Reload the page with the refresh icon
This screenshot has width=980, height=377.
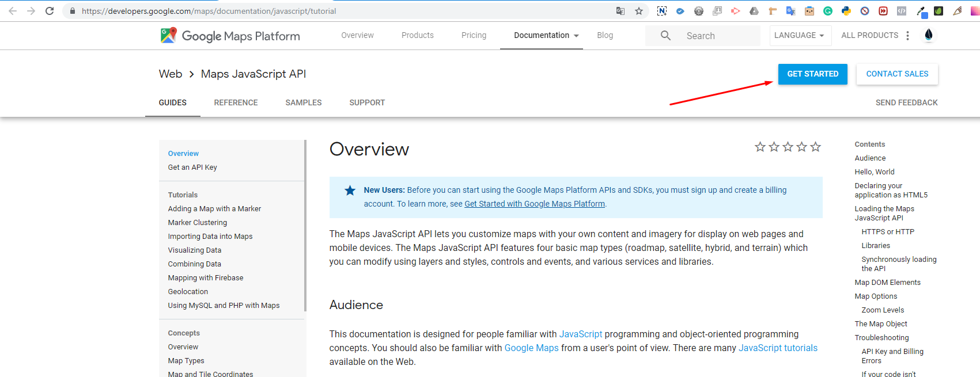(x=50, y=11)
